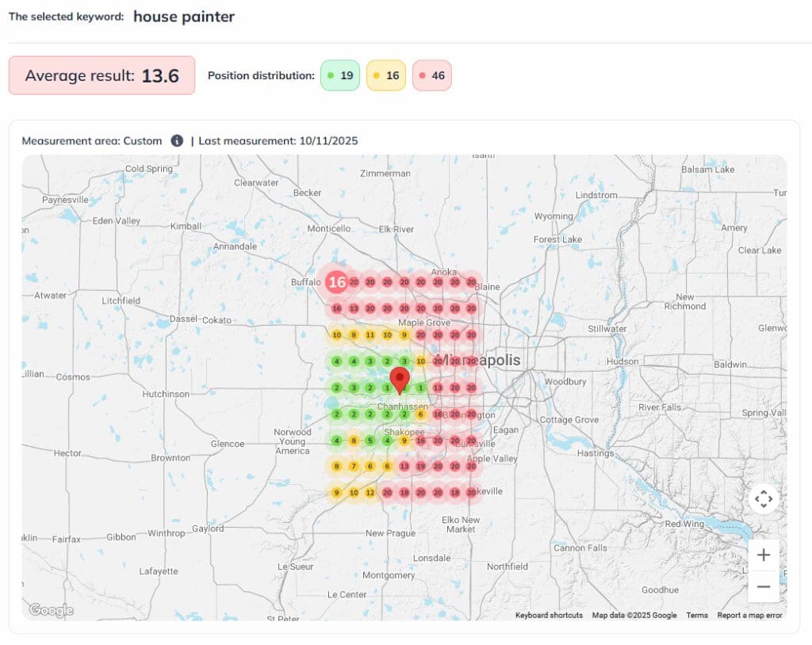Click the green 19 position distribution badge

[x=340, y=76]
